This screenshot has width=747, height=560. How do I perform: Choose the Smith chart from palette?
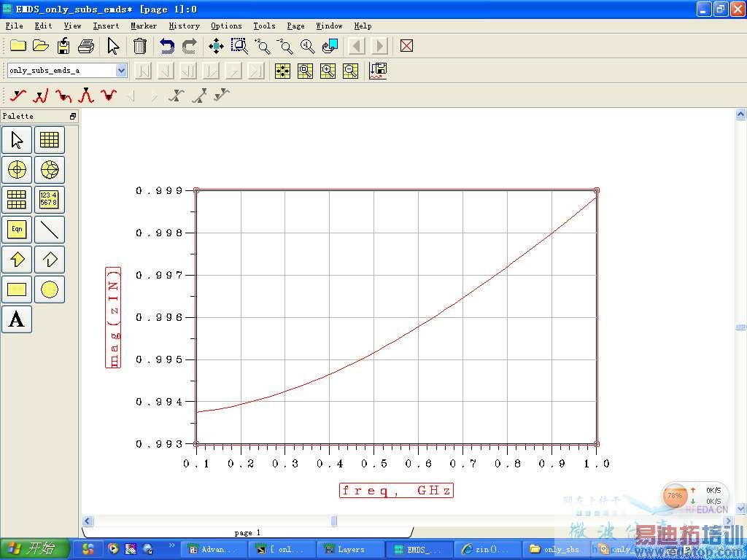(50, 169)
